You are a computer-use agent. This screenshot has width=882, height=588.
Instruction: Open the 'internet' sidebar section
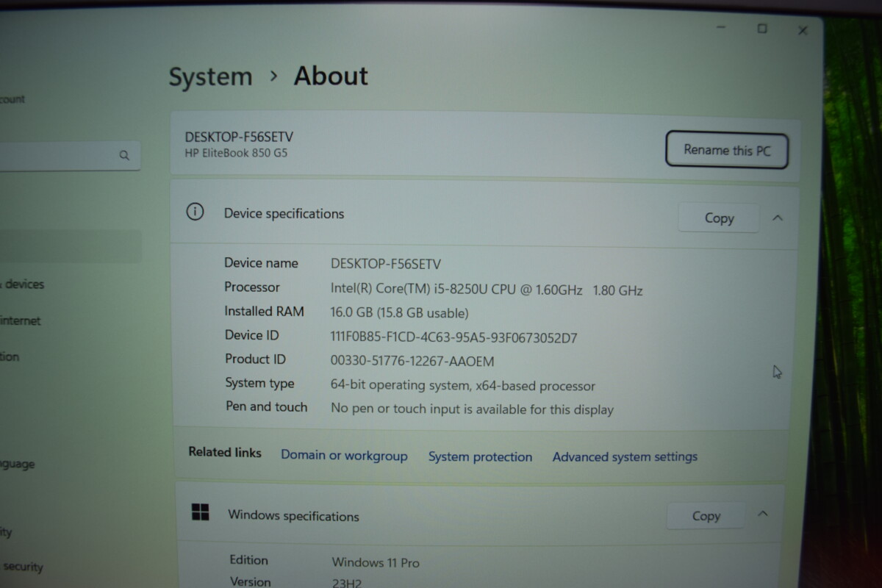point(21,320)
